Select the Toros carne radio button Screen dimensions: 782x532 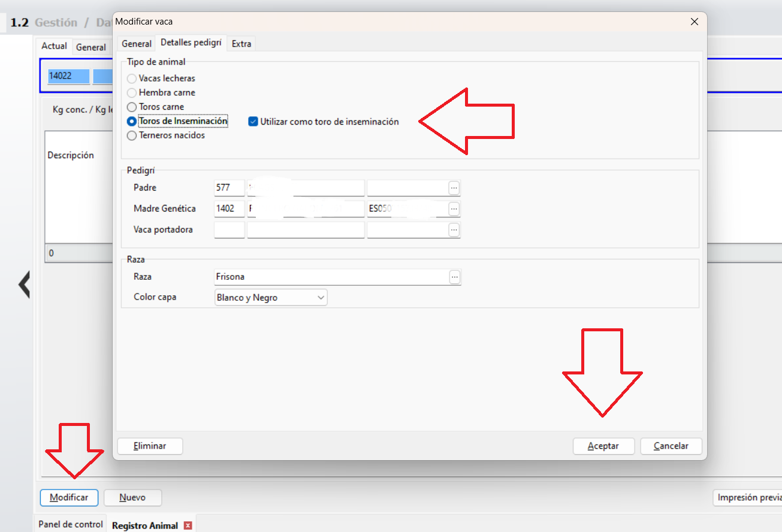(x=132, y=107)
